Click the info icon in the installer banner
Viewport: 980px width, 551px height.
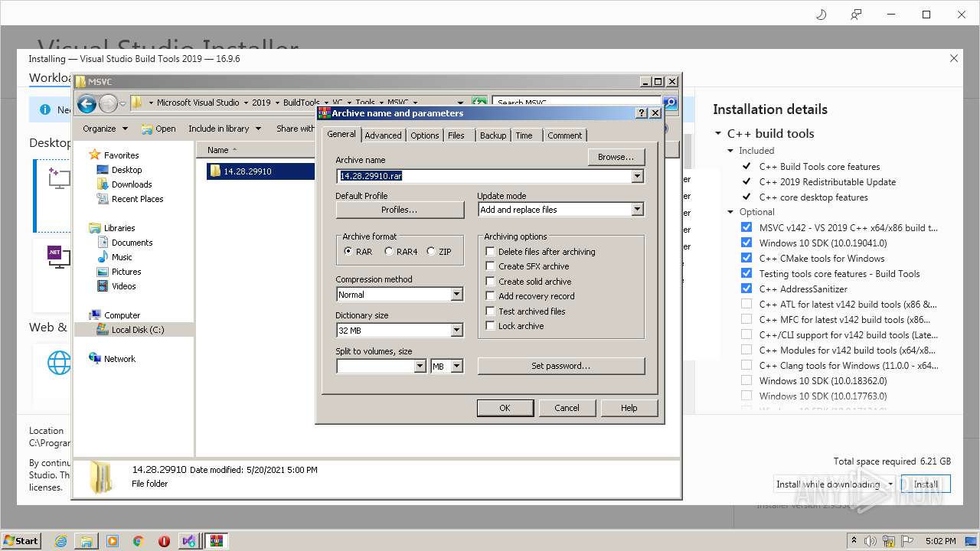click(x=44, y=109)
